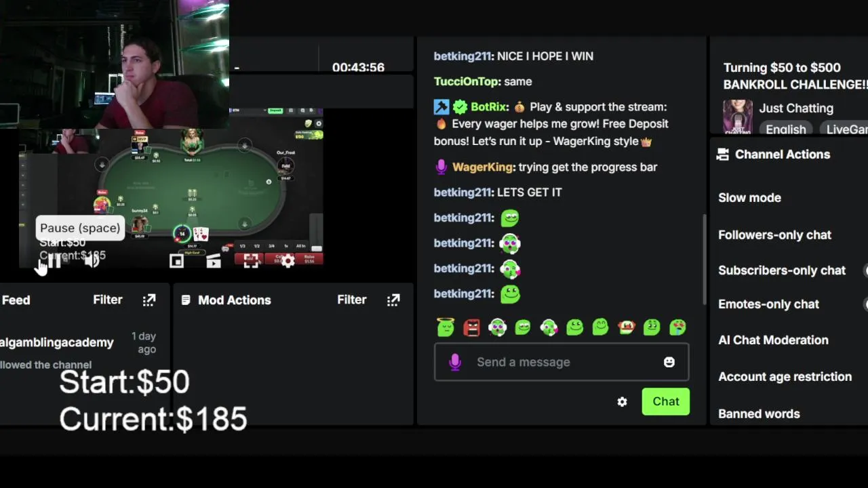
Task: Click the English stream tag
Action: (786, 129)
